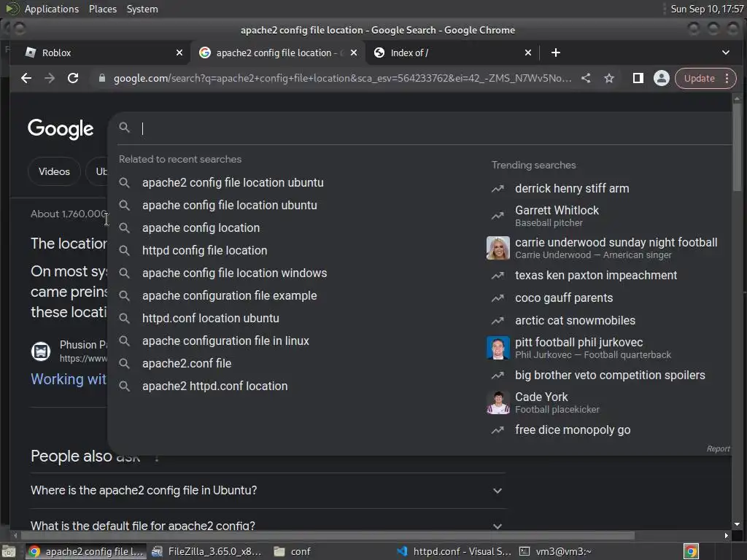Open the clock showing Sun Sep 10
Image resolution: width=747 pixels, height=560 pixels.
pos(707,9)
